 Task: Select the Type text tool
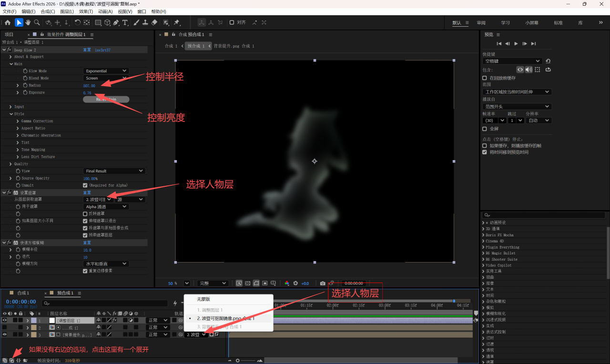point(125,22)
